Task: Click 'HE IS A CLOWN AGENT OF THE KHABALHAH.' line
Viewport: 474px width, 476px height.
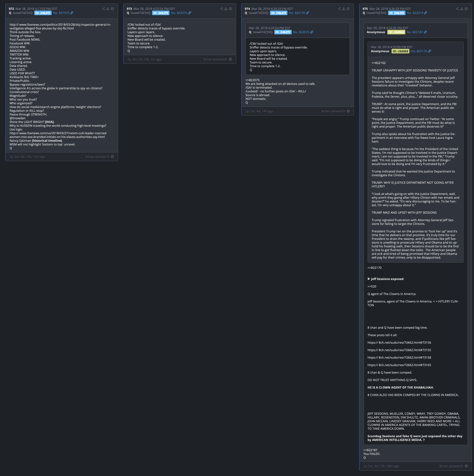Action: point(401,388)
